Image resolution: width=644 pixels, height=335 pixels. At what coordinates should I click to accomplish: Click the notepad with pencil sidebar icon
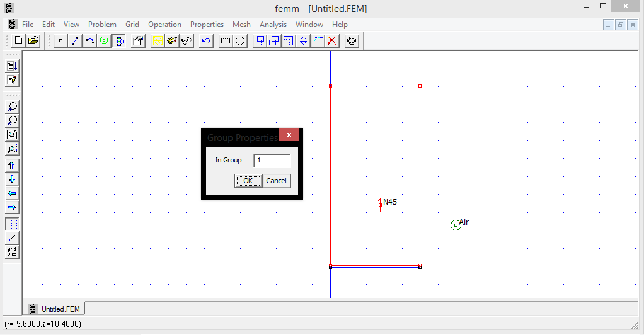(x=12, y=79)
